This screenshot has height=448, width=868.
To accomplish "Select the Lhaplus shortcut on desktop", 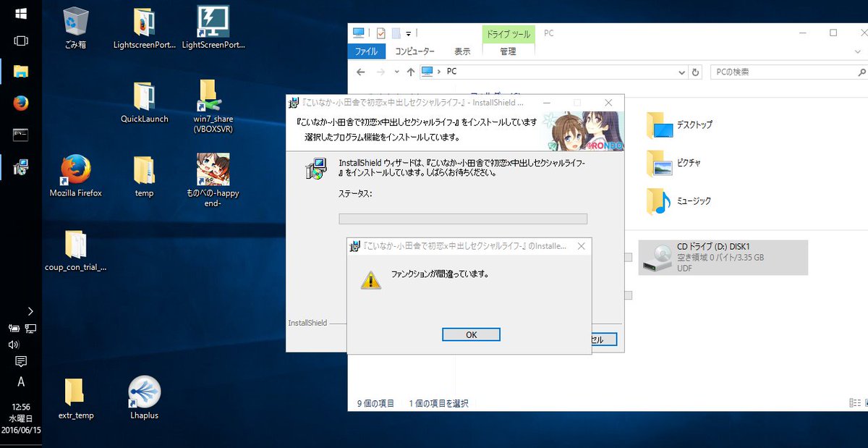I will click(x=144, y=399).
